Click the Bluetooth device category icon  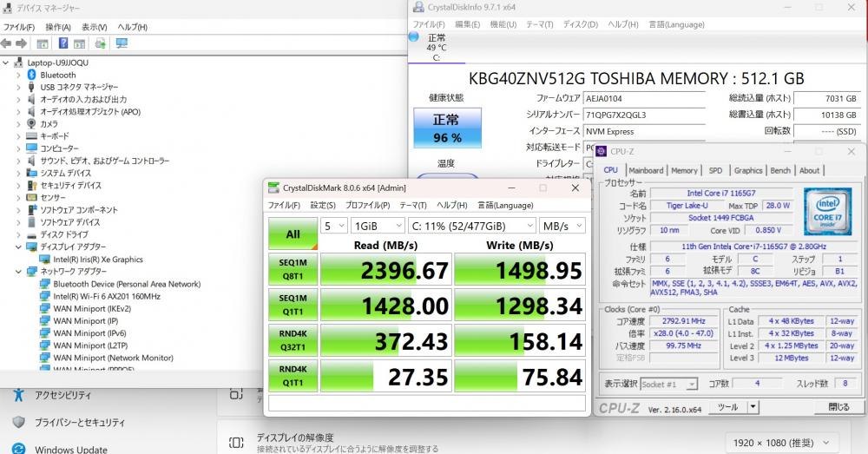point(31,75)
